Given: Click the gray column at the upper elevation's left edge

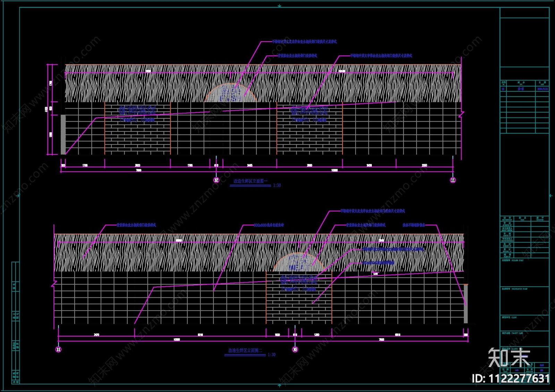Looking at the screenshot, I should click(x=63, y=134).
